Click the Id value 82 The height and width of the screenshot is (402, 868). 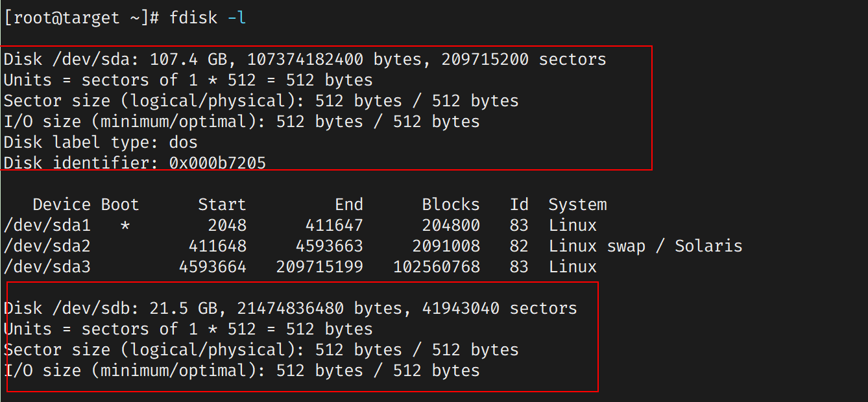pos(519,246)
